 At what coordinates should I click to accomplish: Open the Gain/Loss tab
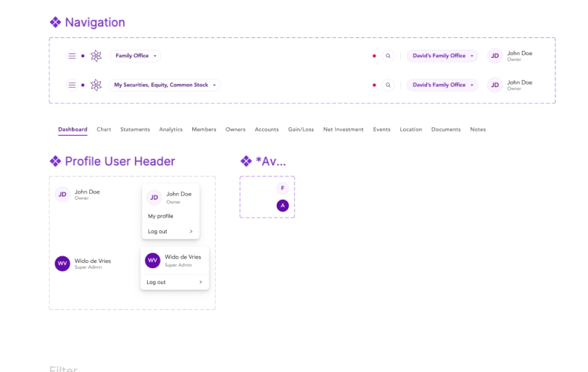click(301, 130)
